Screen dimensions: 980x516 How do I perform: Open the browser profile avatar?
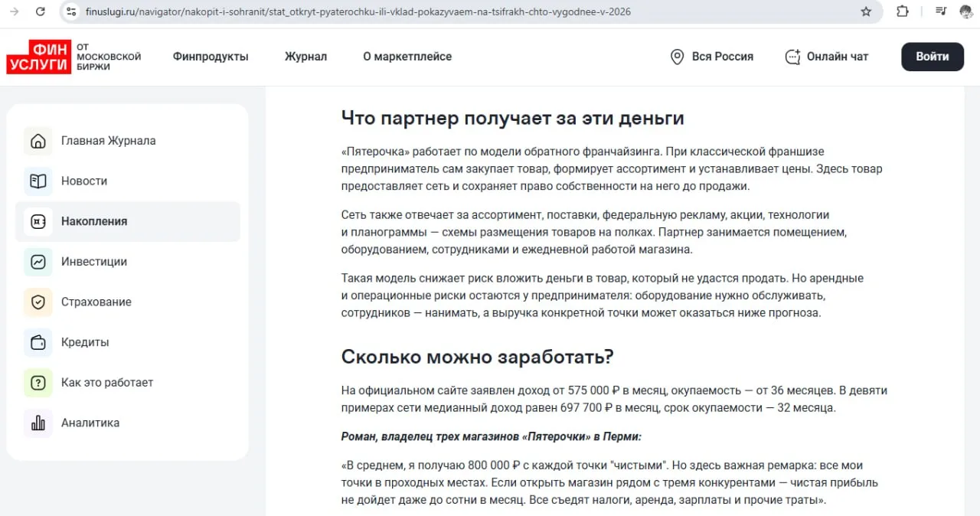tap(966, 11)
